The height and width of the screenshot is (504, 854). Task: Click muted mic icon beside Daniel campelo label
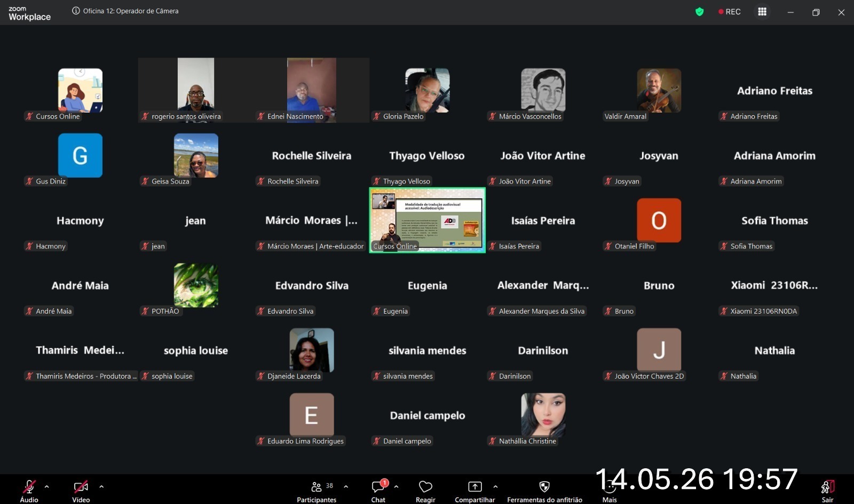pyautogui.click(x=376, y=441)
